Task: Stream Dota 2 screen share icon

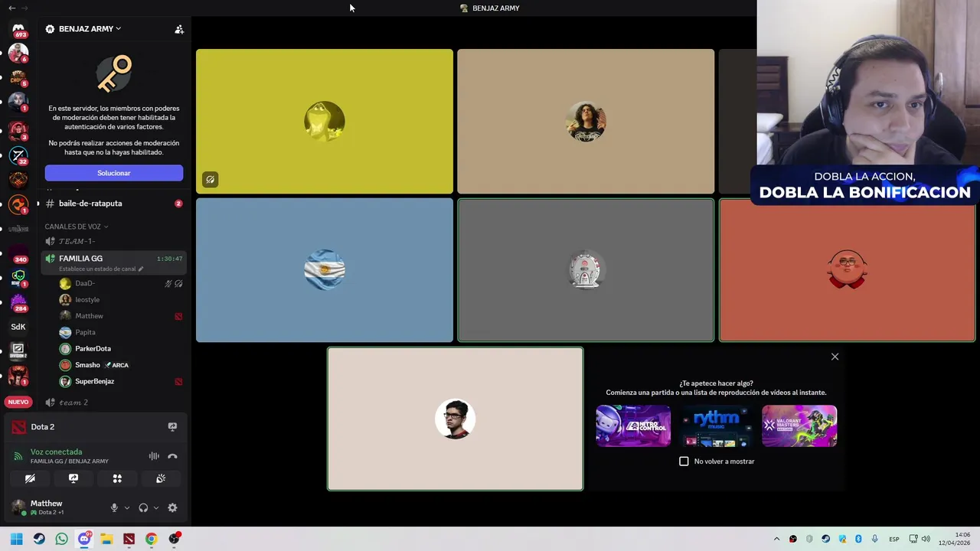Action: [x=172, y=427]
